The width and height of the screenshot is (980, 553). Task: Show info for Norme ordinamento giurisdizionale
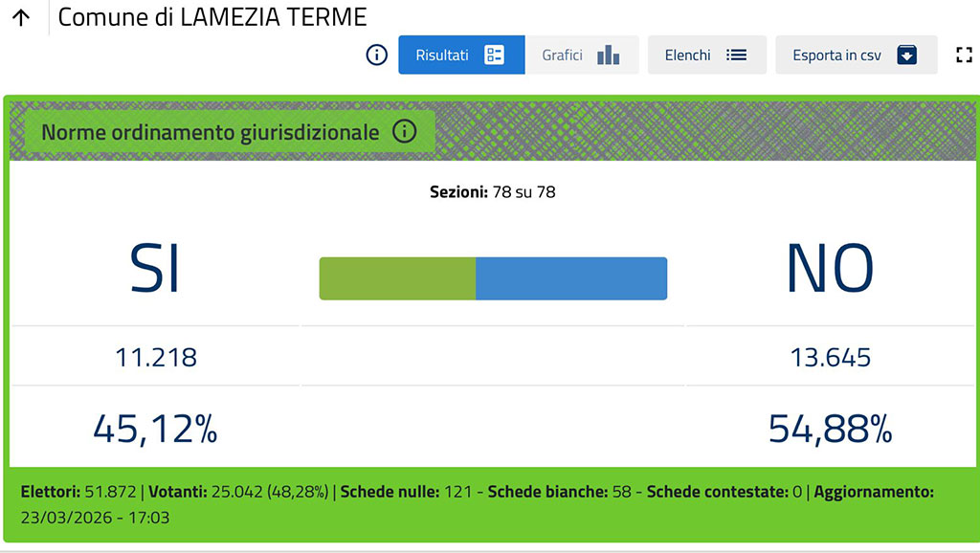404,132
